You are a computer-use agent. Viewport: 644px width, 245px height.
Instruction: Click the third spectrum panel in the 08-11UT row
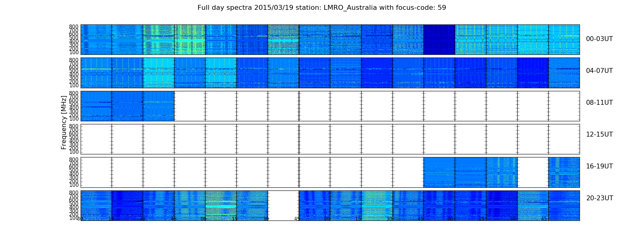click(159, 106)
